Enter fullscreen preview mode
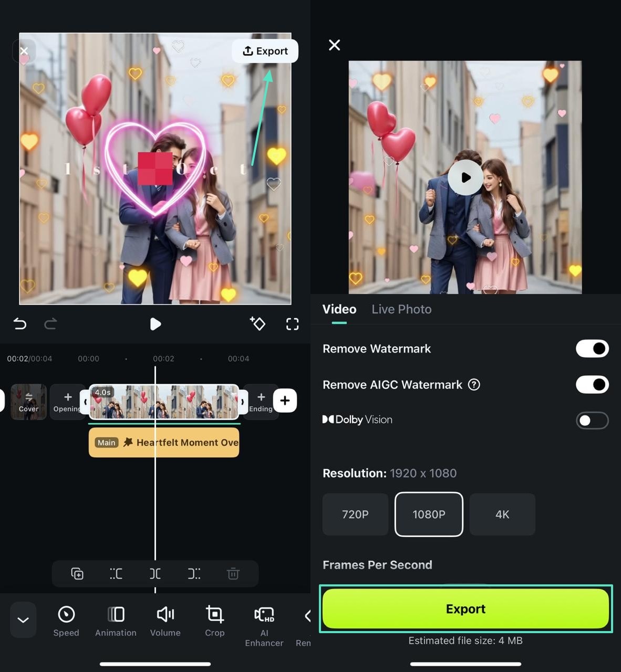 [292, 324]
